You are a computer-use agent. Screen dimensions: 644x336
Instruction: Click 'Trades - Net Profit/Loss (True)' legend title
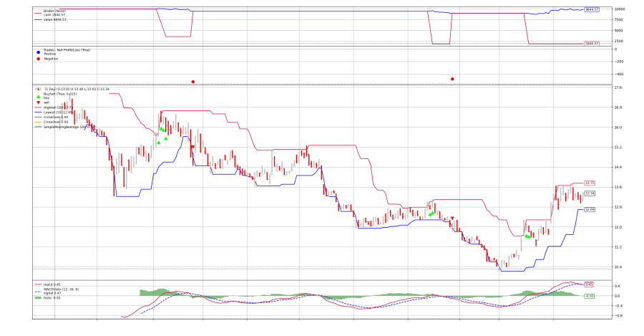point(67,50)
